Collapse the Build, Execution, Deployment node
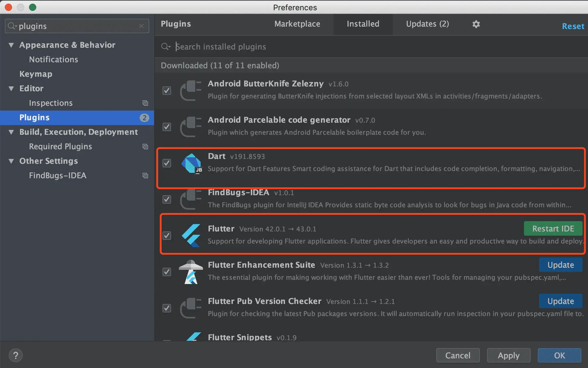The height and width of the screenshot is (368, 588). [11, 132]
